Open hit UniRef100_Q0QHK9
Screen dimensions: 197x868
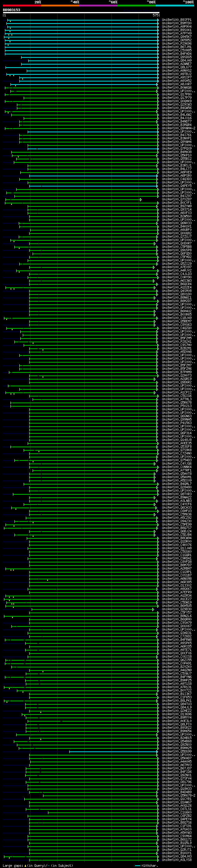[176, 101]
